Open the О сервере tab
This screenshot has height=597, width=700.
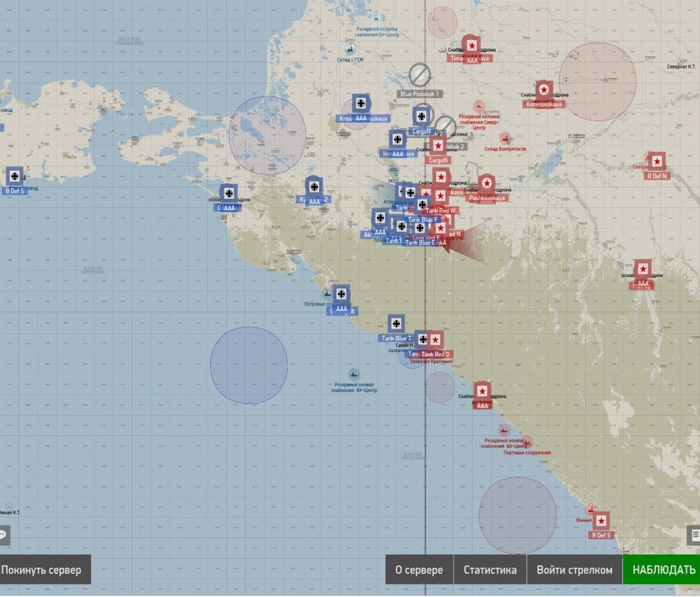419,570
